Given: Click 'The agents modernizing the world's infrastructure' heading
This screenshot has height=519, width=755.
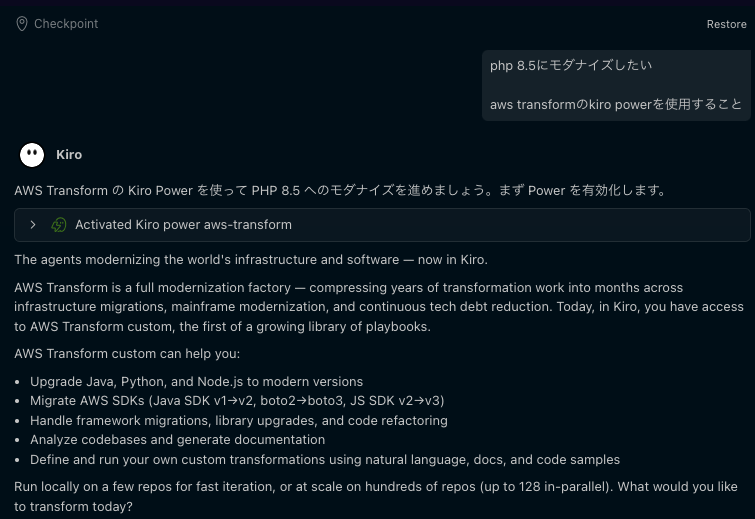Looking at the screenshot, I should click(x=250, y=260).
